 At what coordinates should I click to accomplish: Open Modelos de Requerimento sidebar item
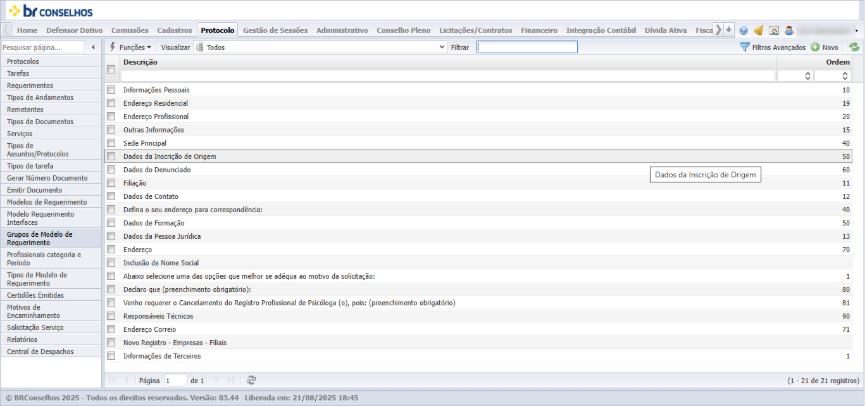coord(51,202)
